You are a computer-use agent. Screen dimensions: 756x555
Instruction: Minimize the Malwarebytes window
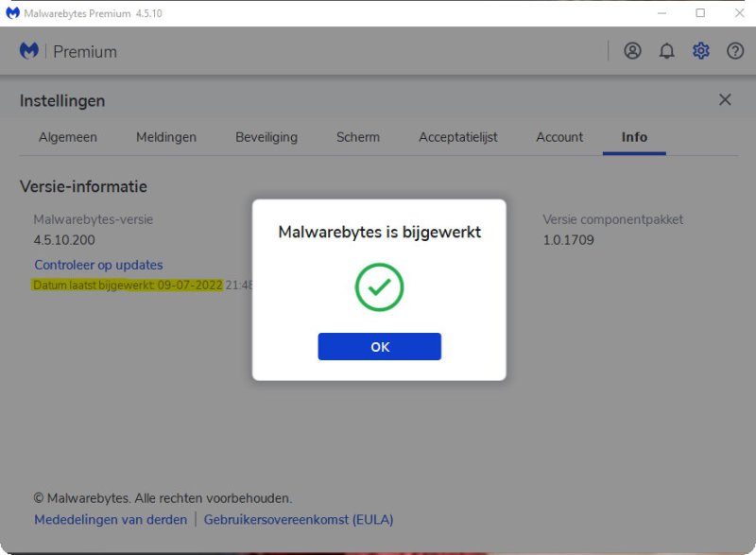(661, 13)
